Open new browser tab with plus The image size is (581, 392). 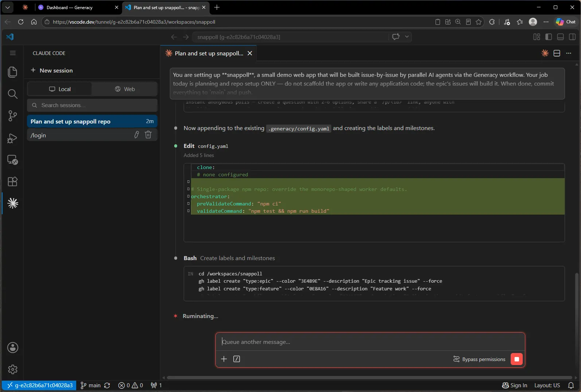coord(217,7)
